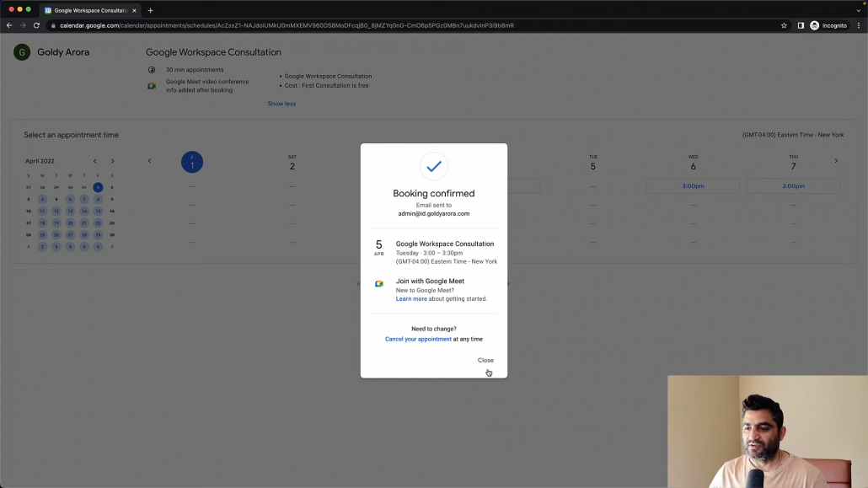Image resolution: width=868 pixels, height=488 pixels.
Task: Click the browser back arrow
Action: 9,25
